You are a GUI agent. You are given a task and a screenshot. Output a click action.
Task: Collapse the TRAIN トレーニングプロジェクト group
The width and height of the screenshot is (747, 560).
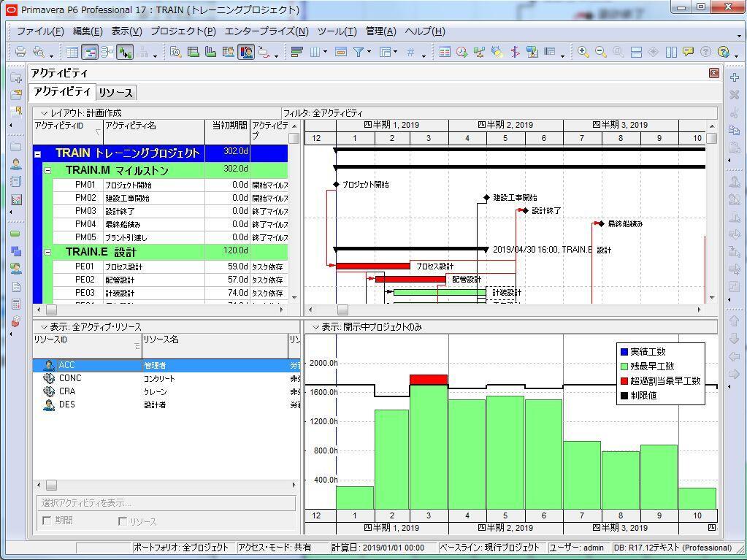[x=38, y=154]
